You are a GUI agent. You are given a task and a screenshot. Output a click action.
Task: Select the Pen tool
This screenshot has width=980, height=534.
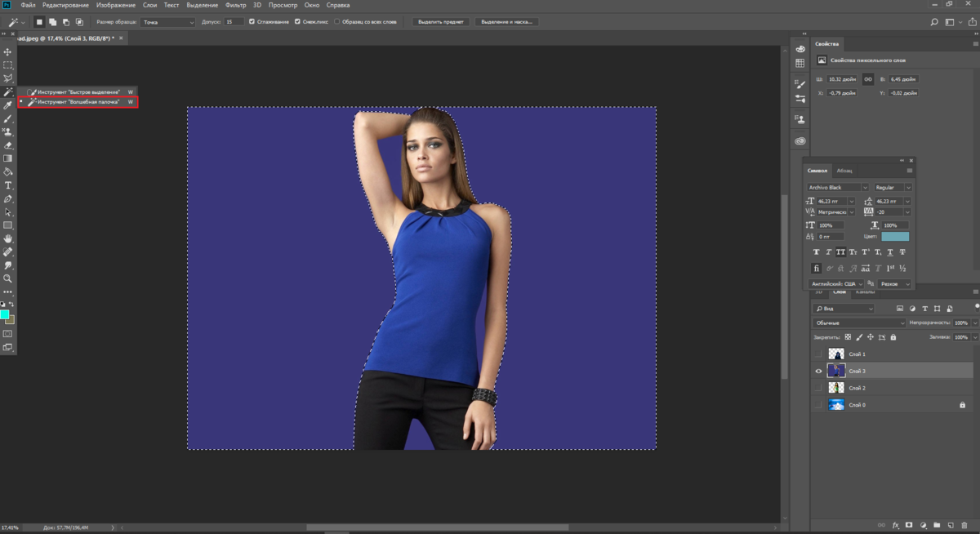pyautogui.click(x=8, y=198)
